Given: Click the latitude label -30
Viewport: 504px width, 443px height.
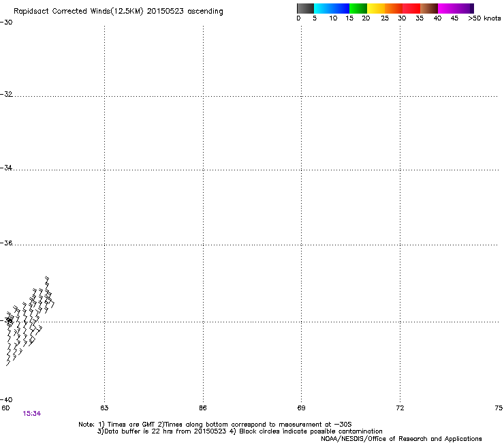Looking at the screenshot, I should 6,22.
